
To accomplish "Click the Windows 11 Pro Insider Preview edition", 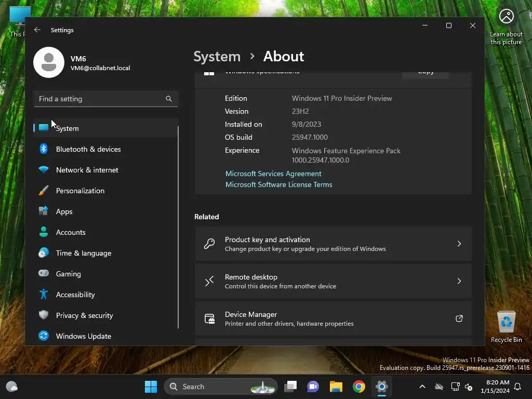I will pyautogui.click(x=342, y=98).
